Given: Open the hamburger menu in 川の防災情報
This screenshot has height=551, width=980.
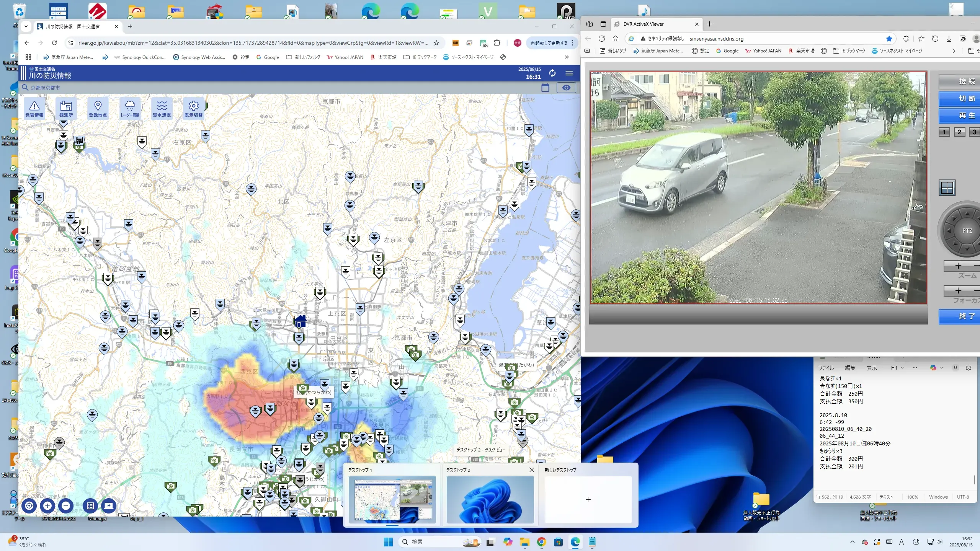Looking at the screenshot, I should click(569, 73).
